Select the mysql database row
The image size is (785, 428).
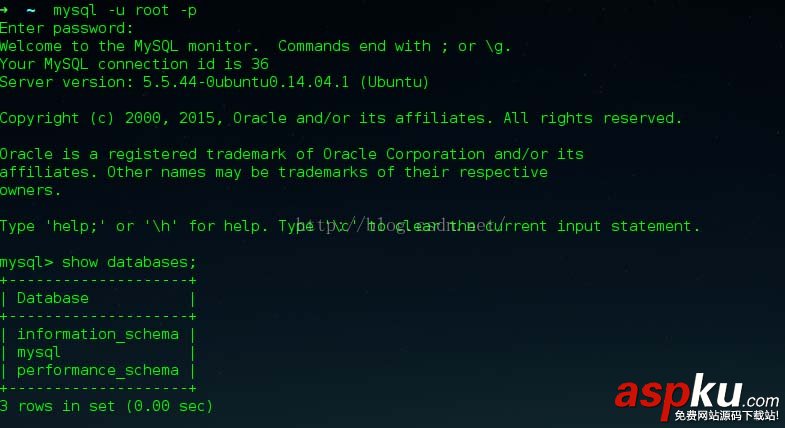point(38,352)
